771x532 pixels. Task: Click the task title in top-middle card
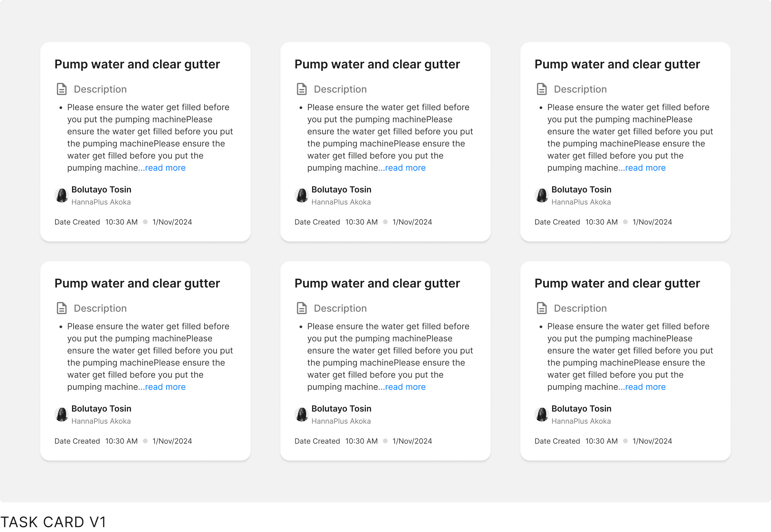coord(377,64)
